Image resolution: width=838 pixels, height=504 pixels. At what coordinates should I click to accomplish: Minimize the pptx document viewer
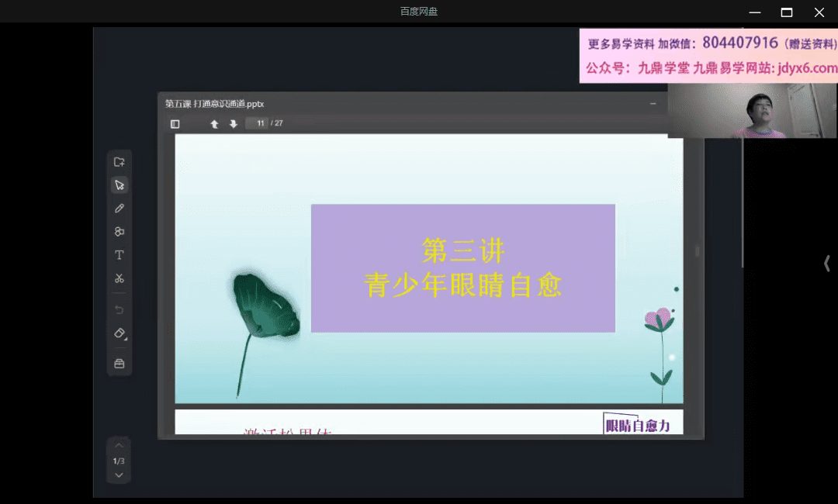pyautogui.click(x=653, y=103)
